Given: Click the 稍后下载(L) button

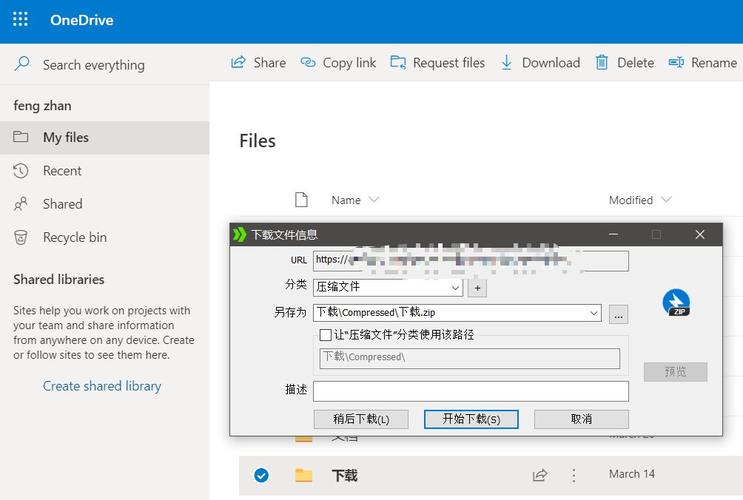Looking at the screenshot, I should pos(361,419).
